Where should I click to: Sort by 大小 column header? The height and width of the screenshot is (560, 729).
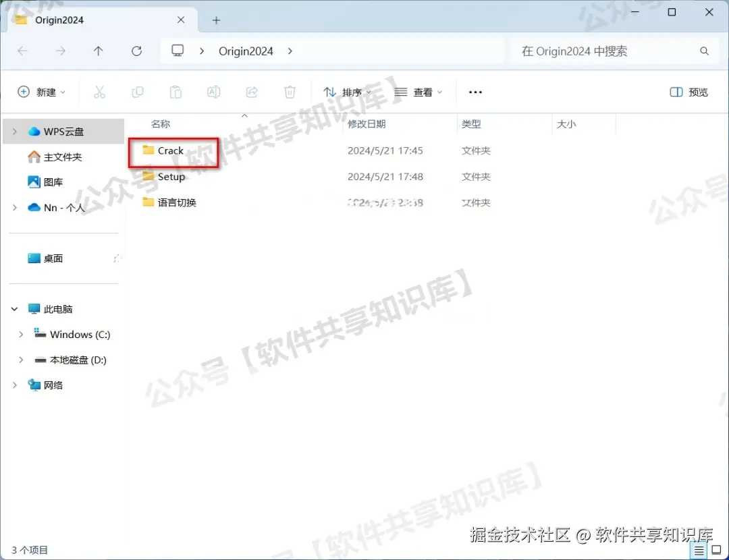pos(566,124)
